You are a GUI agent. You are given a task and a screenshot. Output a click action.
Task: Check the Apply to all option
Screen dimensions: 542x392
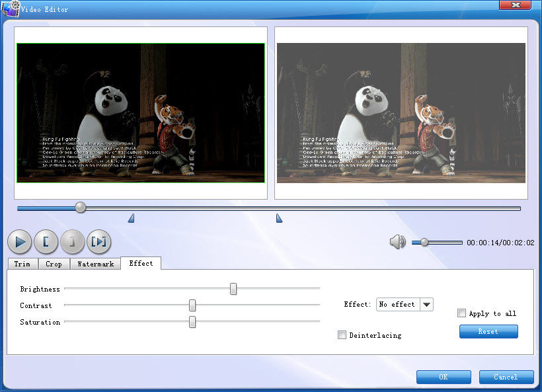pos(461,313)
